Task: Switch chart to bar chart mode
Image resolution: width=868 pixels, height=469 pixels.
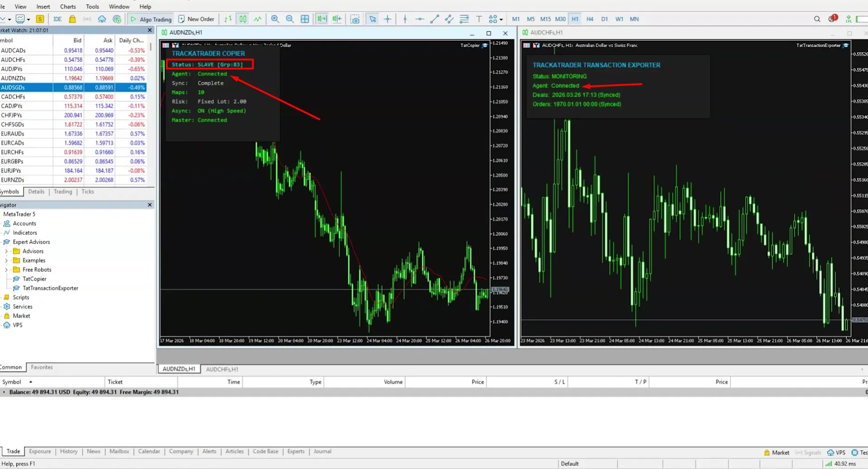Action: [x=228, y=19]
